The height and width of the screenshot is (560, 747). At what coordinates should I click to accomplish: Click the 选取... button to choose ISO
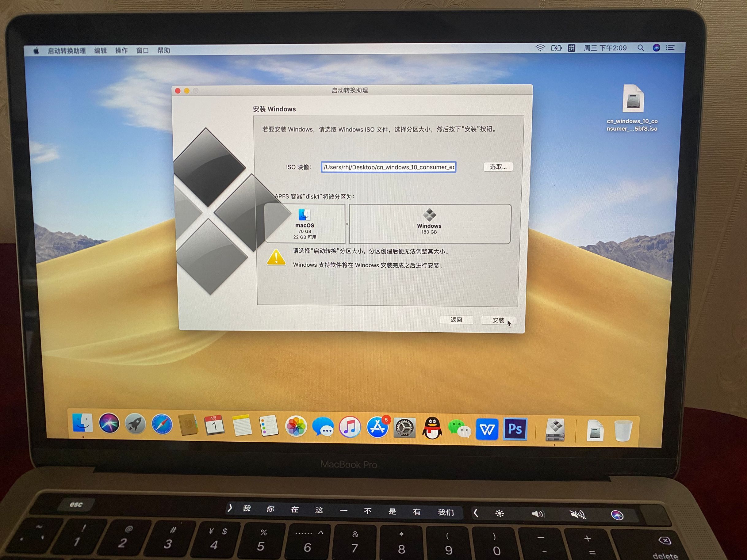pos(498,167)
